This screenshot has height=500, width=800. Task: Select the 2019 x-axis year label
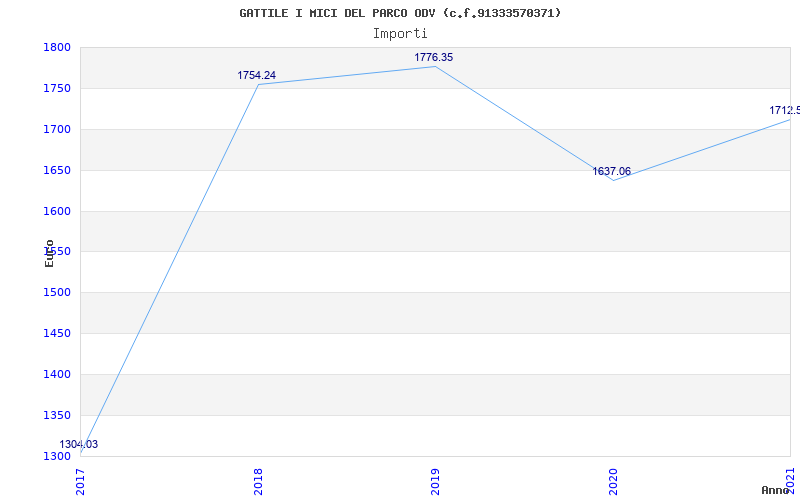[435, 480]
